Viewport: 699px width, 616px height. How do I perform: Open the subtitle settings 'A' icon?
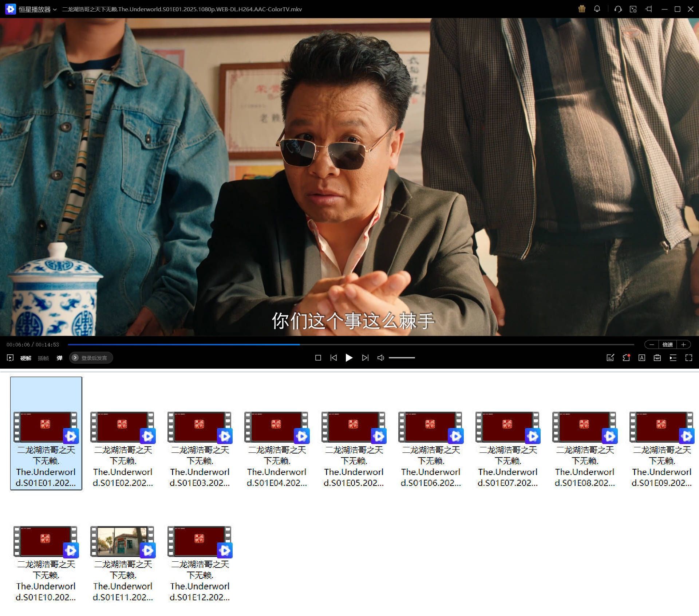tap(642, 358)
